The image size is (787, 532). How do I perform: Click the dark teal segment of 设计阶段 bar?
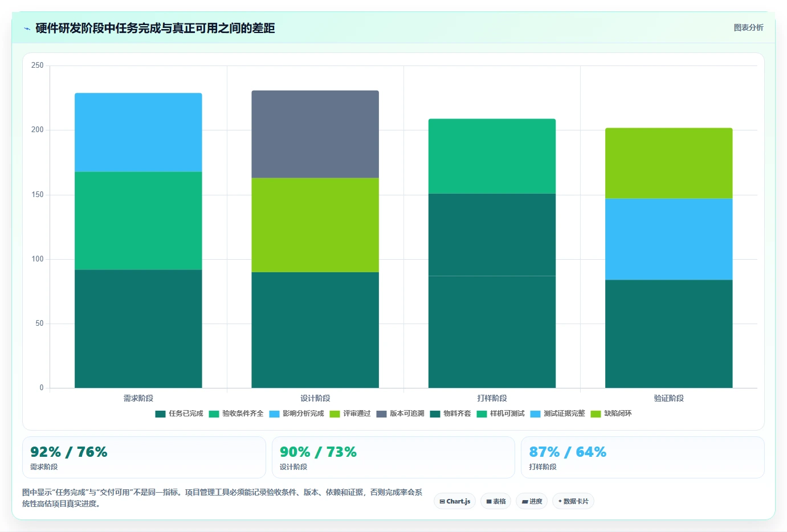pyautogui.click(x=315, y=330)
